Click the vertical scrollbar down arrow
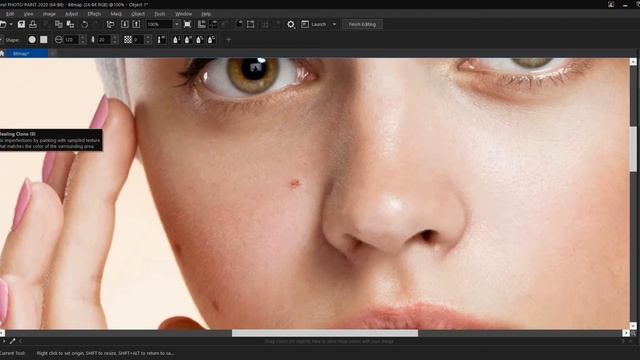 coord(633,326)
